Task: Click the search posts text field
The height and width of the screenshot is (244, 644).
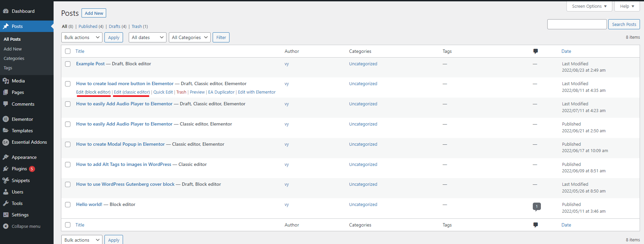Action: (577, 24)
